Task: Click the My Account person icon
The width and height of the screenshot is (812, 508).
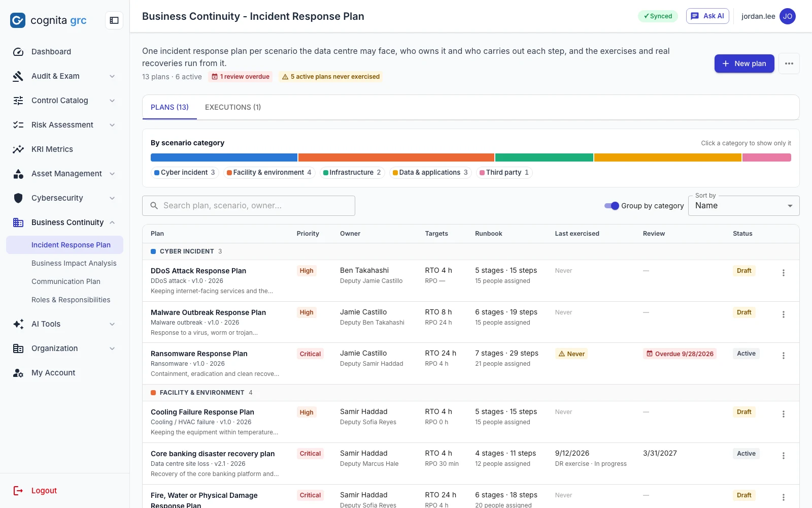Action: point(18,373)
